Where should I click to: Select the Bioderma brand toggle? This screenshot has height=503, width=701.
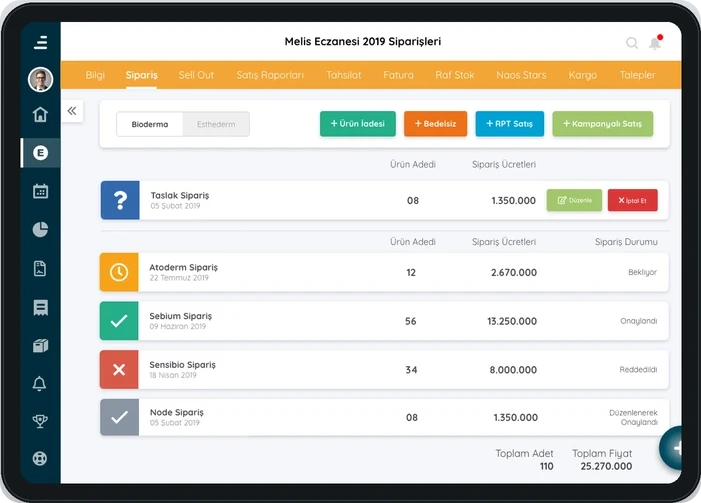click(150, 124)
